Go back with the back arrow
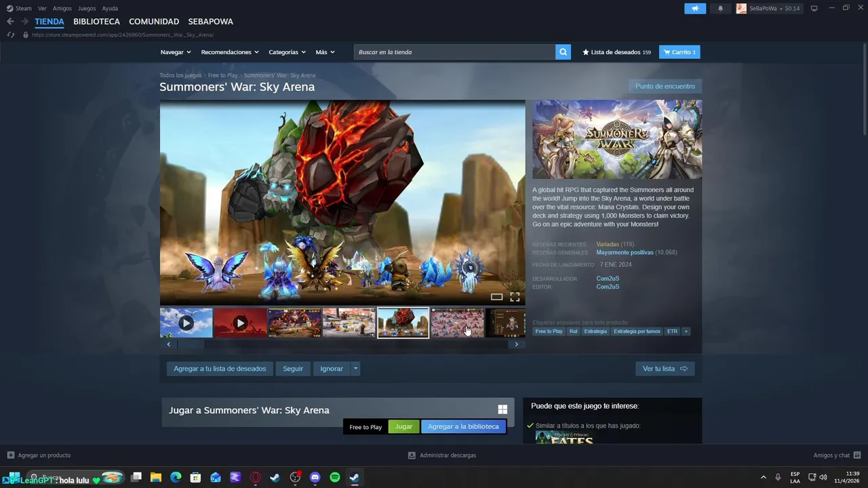This screenshot has width=868, height=488. (x=10, y=22)
